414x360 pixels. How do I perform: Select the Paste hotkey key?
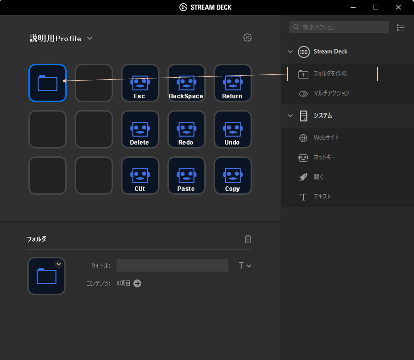point(186,176)
